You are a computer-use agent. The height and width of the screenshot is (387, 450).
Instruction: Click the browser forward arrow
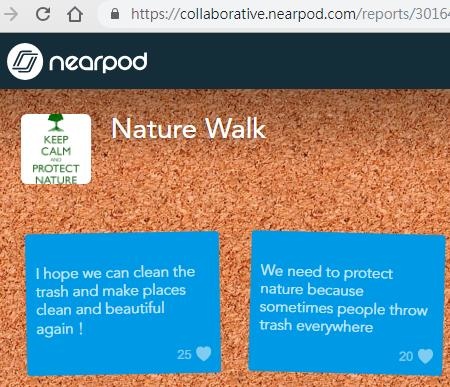pos(11,14)
